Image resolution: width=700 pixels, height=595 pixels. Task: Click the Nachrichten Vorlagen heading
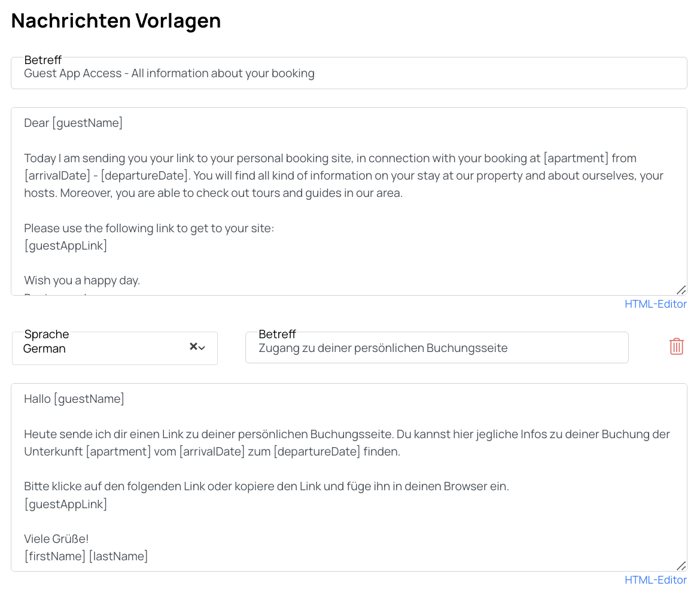tap(116, 20)
